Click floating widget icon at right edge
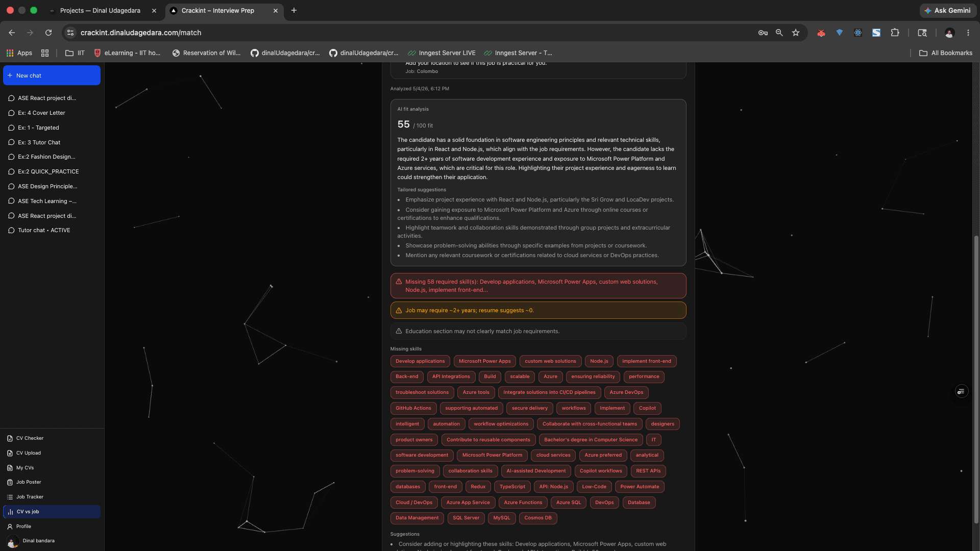 tap(962, 391)
